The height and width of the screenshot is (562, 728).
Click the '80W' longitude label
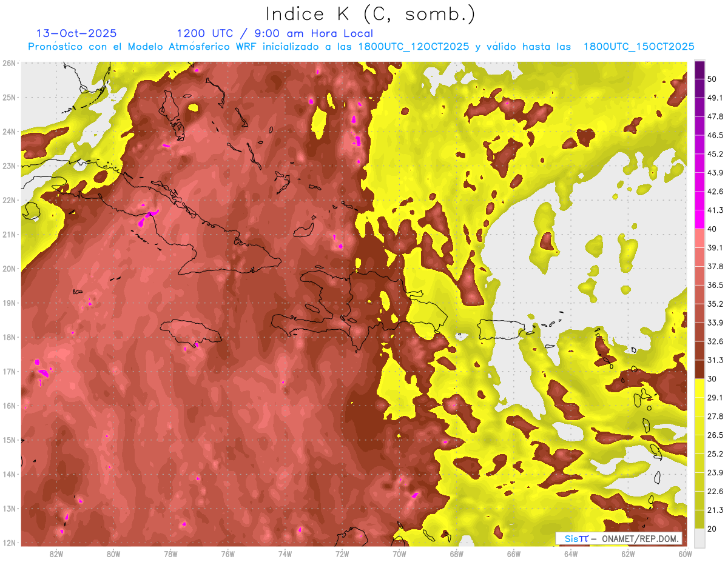[x=113, y=554]
